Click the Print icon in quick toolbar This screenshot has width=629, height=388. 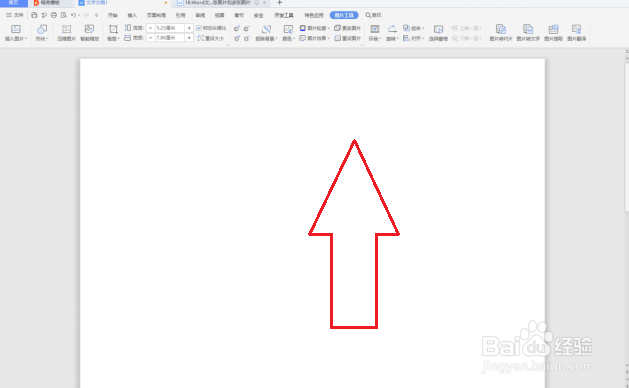54,15
